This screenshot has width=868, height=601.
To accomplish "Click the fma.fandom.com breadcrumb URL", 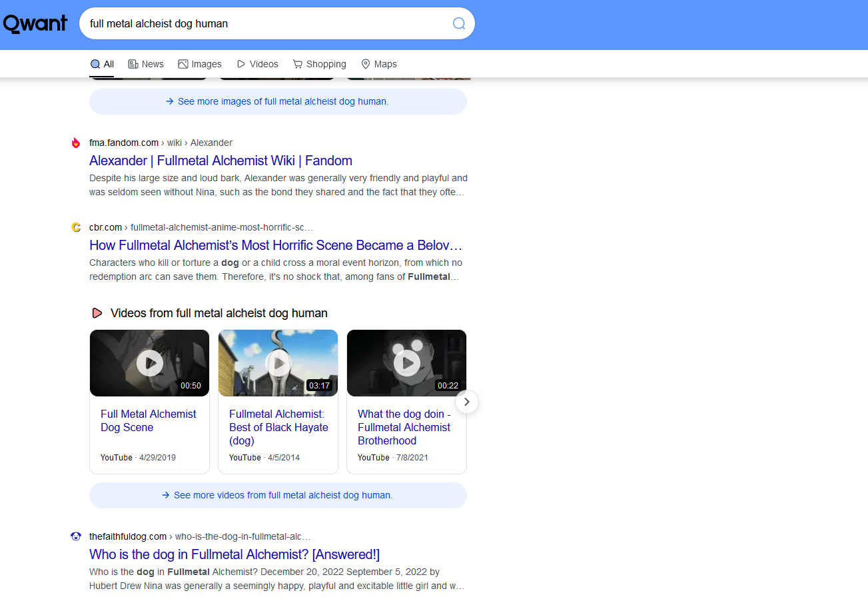I will pos(161,143).
